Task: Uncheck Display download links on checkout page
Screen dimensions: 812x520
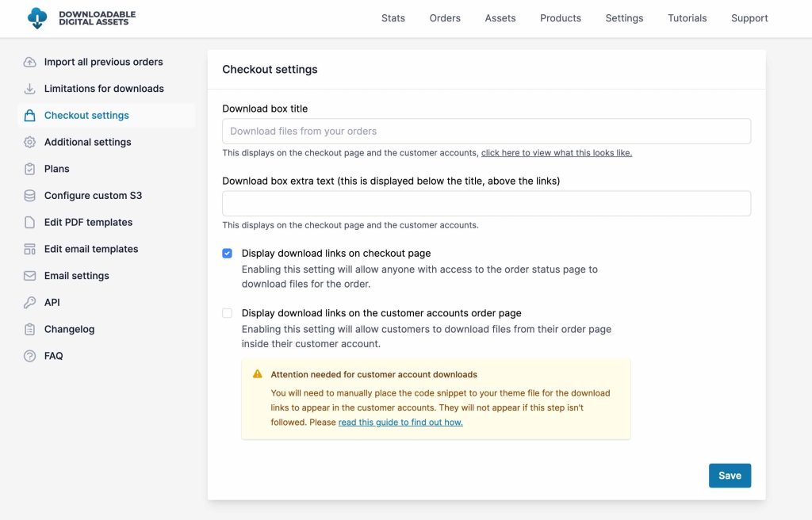Action: coord(228,254)
